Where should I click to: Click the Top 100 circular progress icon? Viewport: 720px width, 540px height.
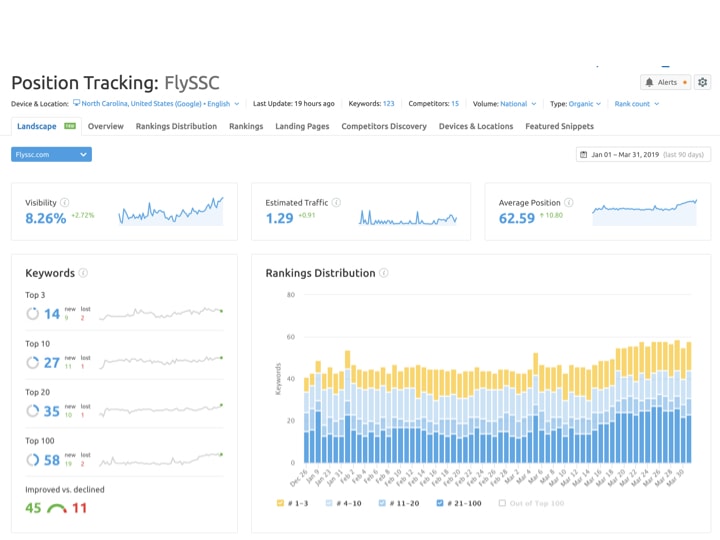[32, 459]
